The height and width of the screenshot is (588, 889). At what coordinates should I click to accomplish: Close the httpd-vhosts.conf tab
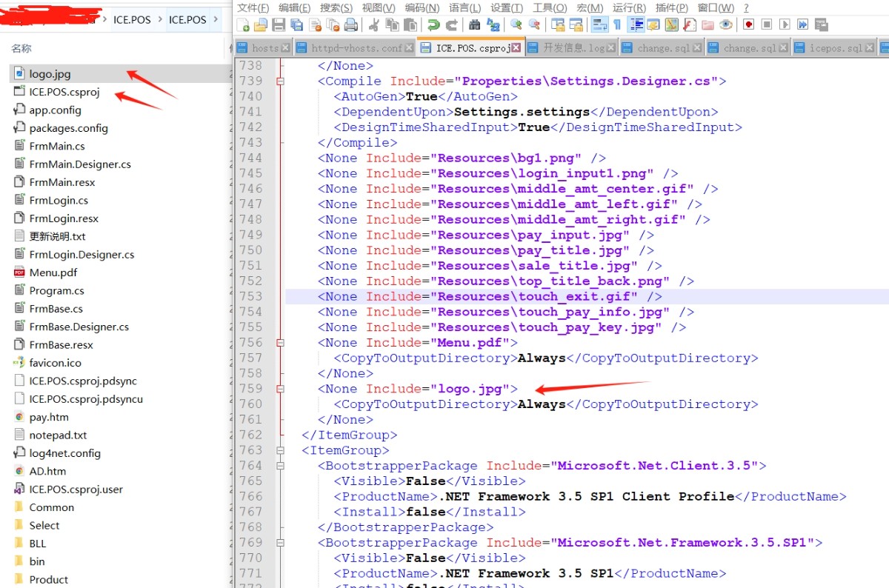pos(408,48)
